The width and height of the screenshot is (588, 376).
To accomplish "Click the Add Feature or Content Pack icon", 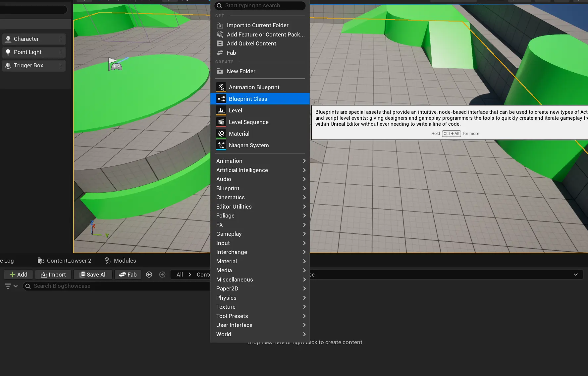I will click(220, 34).
